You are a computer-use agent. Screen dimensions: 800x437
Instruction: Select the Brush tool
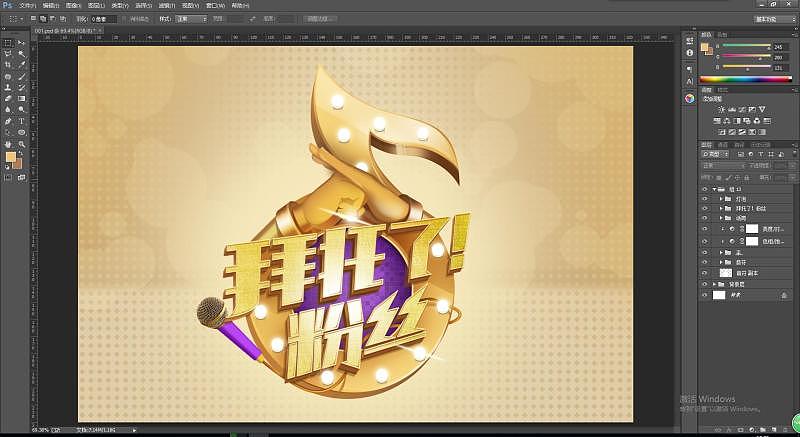21,76
